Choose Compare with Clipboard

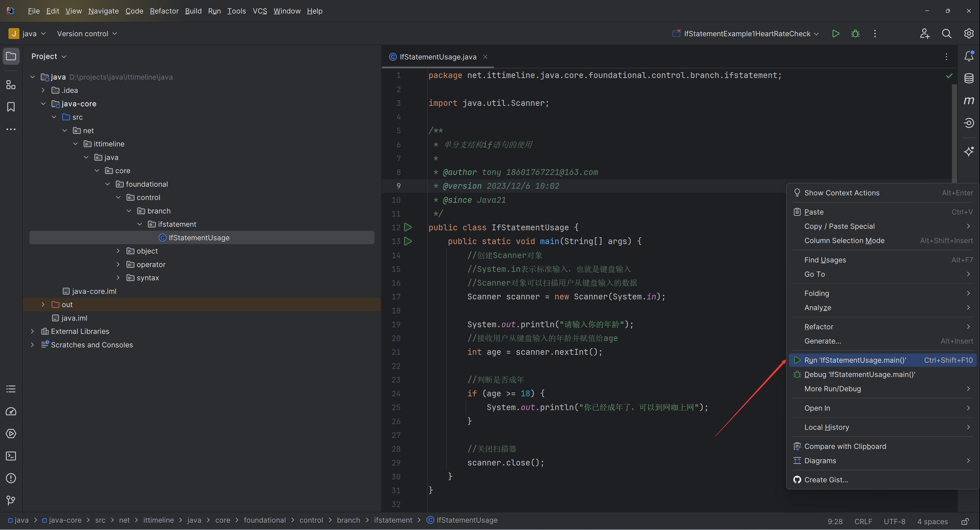point(883,446)
